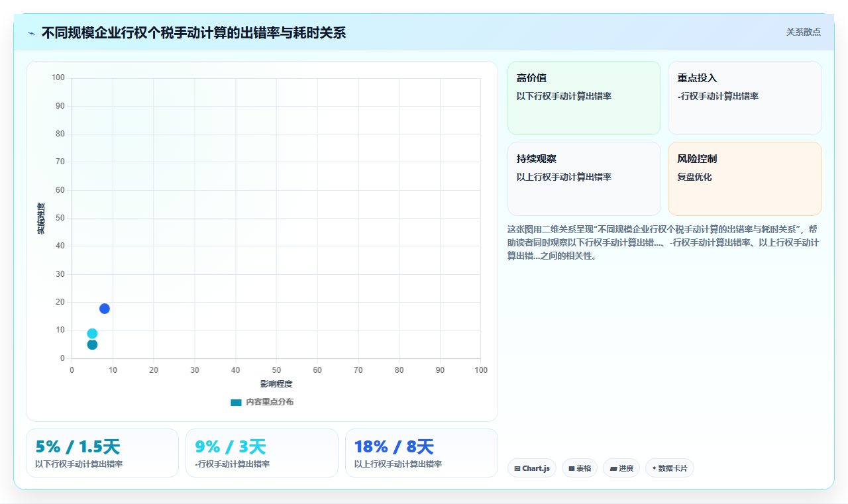Click the 9% / 3天 data card
Viewport: 848px width, 504px height.
tap(262, 453)
